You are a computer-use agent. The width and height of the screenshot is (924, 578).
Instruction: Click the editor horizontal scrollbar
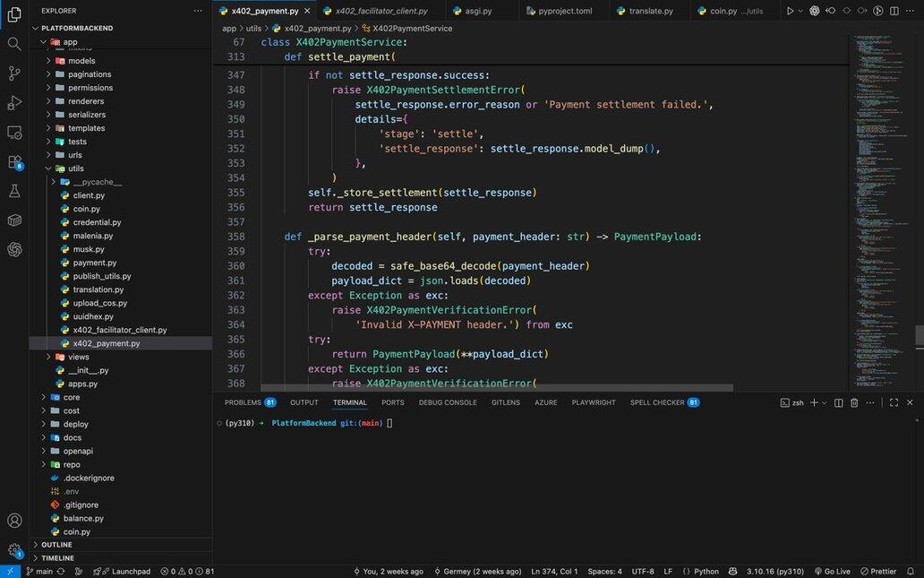496,388
